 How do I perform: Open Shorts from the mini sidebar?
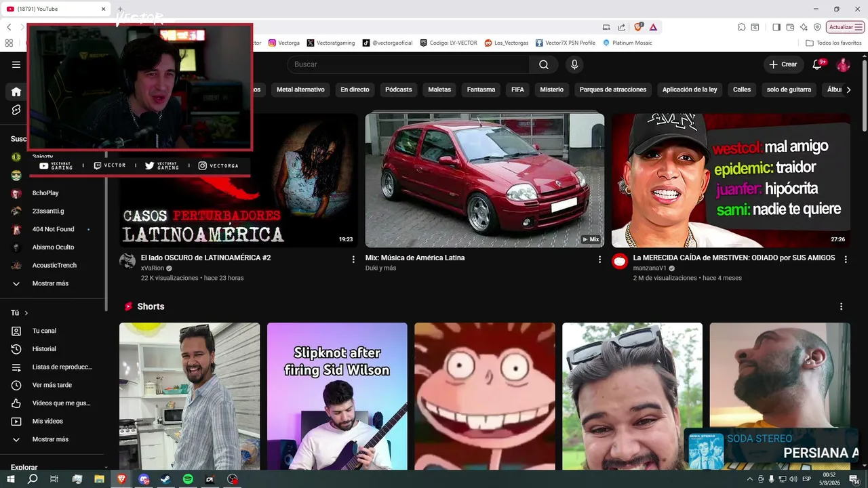coord(16,110)
